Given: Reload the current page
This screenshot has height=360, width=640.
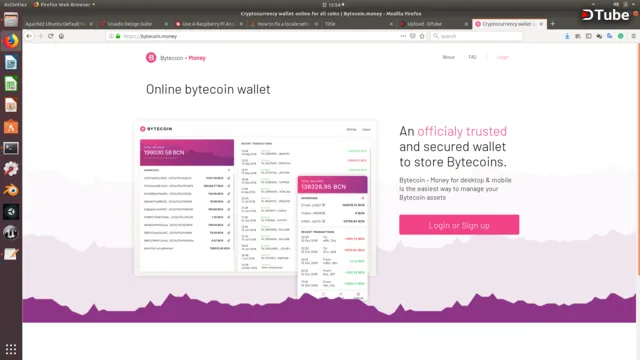Looking at the screenshot, I should point(51,36).
